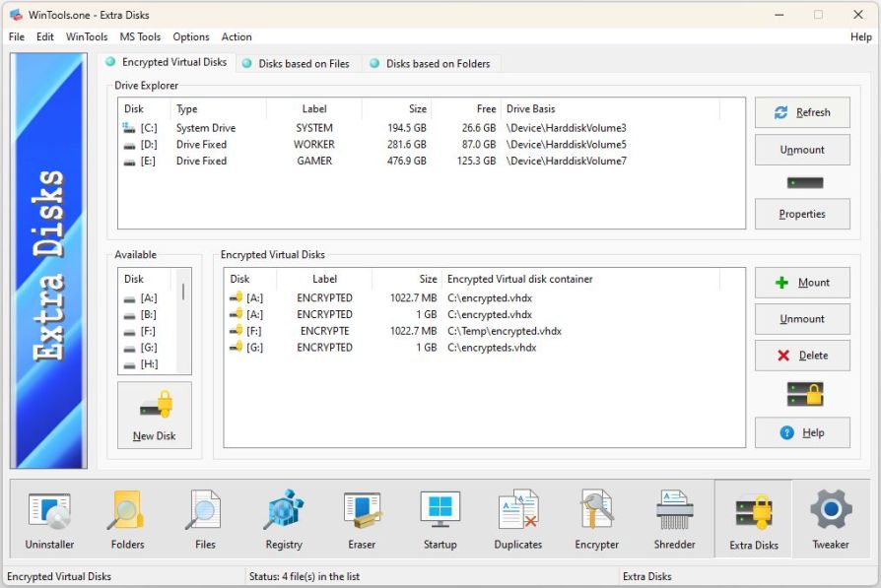Screen dimensions: 881x588
Task: Click the Refresh button
Action: tap(802, 112)
